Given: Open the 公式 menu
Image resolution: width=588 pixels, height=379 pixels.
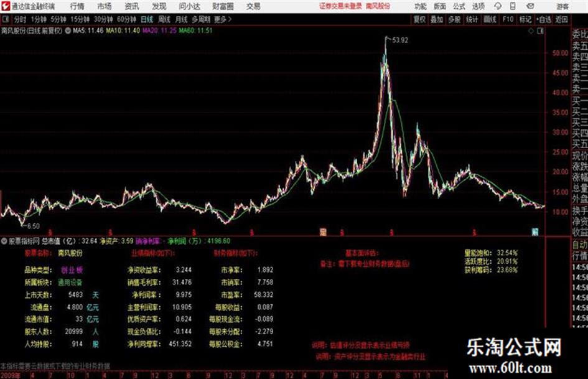Looking at the screenshot, I should click(x=459, y=6).
